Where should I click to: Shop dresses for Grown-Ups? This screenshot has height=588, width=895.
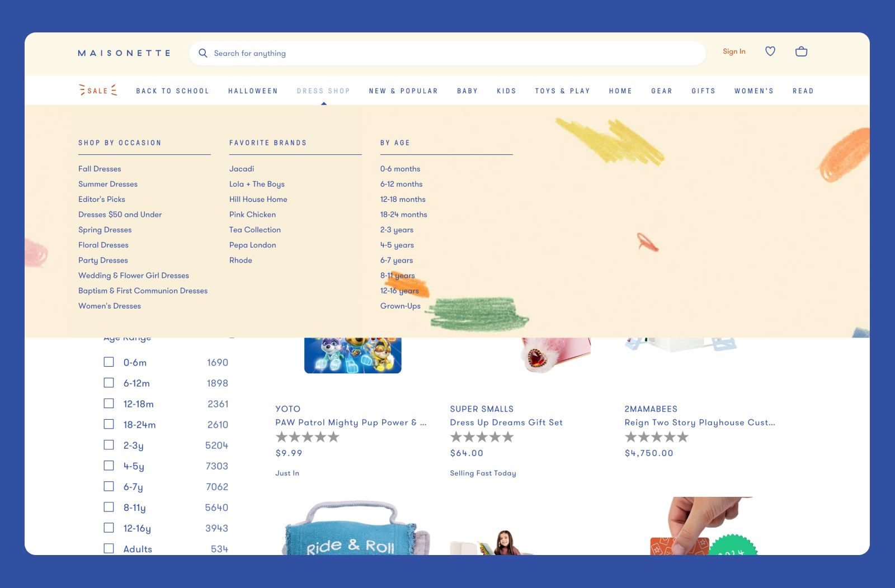(401, 306)
